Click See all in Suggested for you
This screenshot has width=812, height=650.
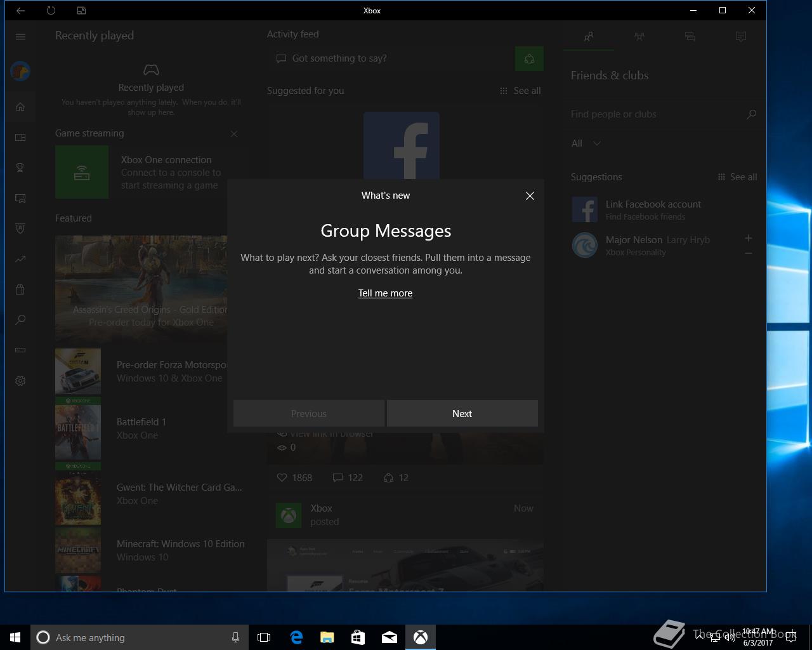pos(520,91)
